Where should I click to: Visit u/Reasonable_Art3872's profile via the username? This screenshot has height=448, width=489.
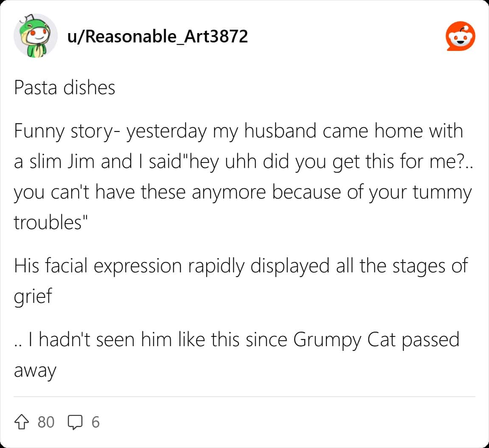(x=157, y=37)
